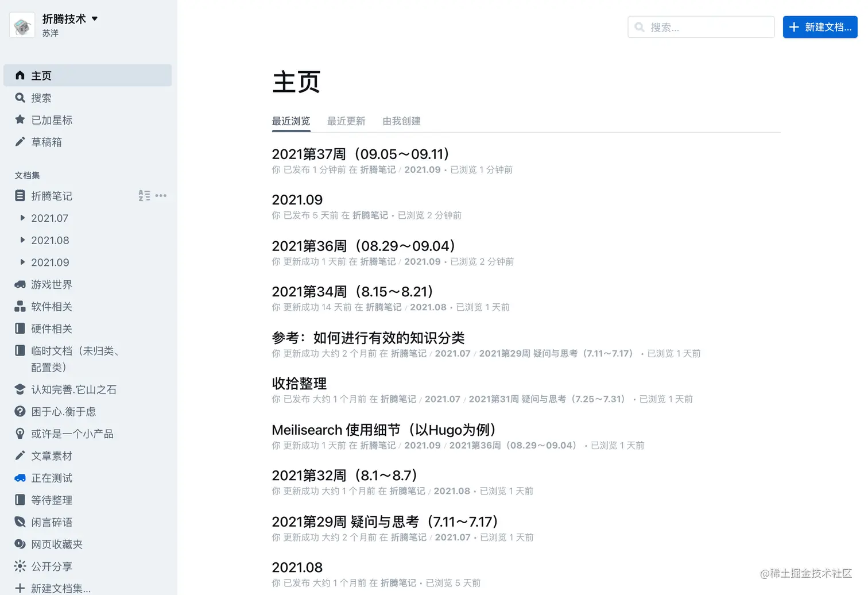
Task: Open the 等待整理 collection label
Action: (x=52, y=500)
